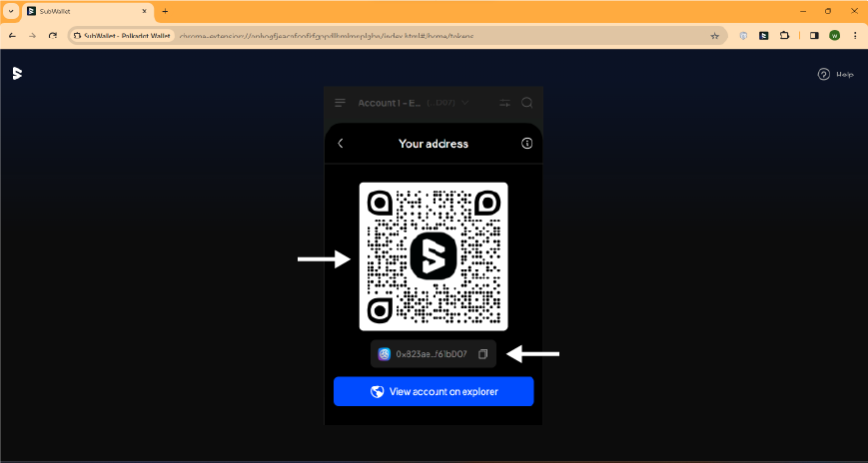The height and width of the screenshot is (463, 868).
Task: Click the wallet address QR code
Action: pos(434,256)
